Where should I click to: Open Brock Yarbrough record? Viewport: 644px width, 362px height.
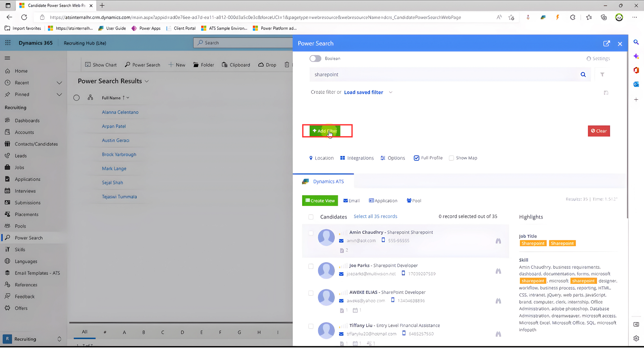(x=119, y=155)
